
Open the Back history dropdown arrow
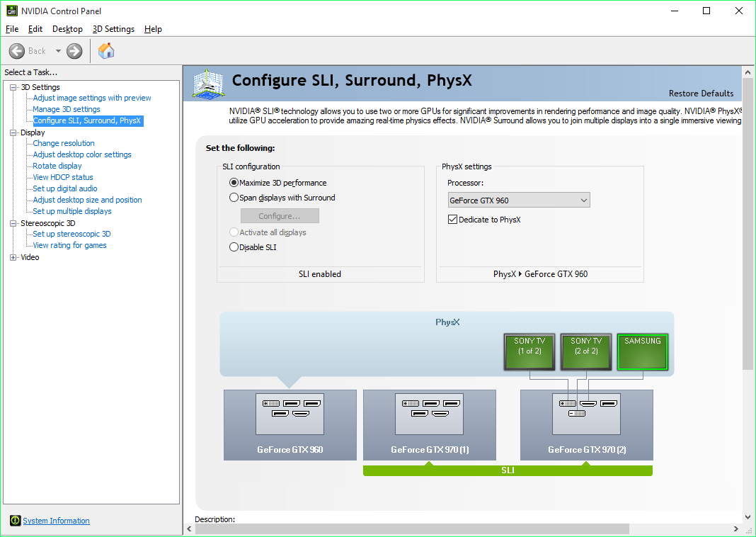pos(58,51)
